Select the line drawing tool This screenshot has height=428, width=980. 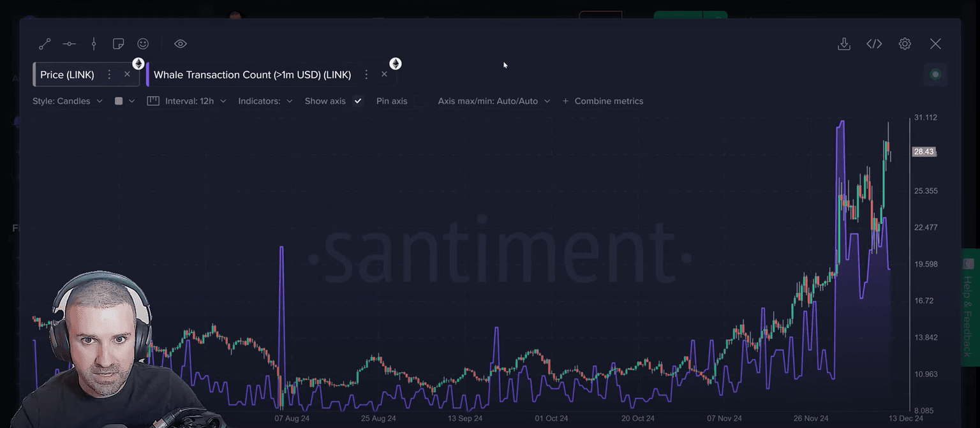point(45,44)
